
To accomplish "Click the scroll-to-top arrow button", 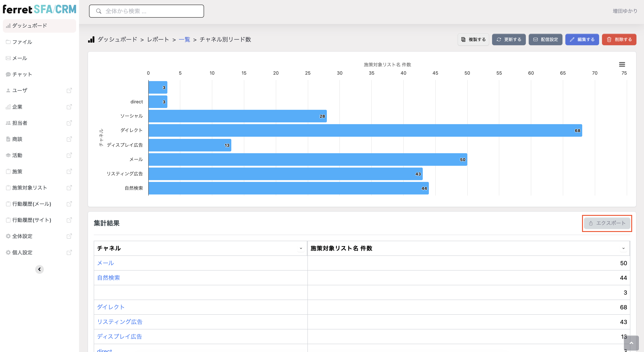I will (631, 343).
